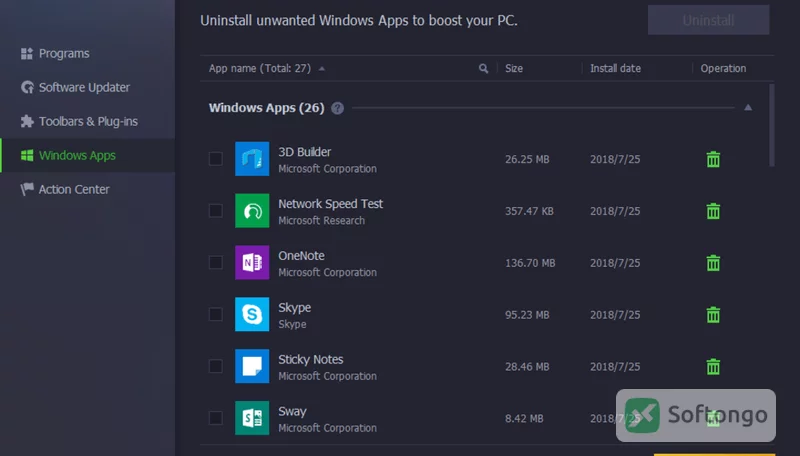Image resolution: width=800 pixels, height=456 pixels.
Task: Check the Sway checkbox
Action: 216,418
